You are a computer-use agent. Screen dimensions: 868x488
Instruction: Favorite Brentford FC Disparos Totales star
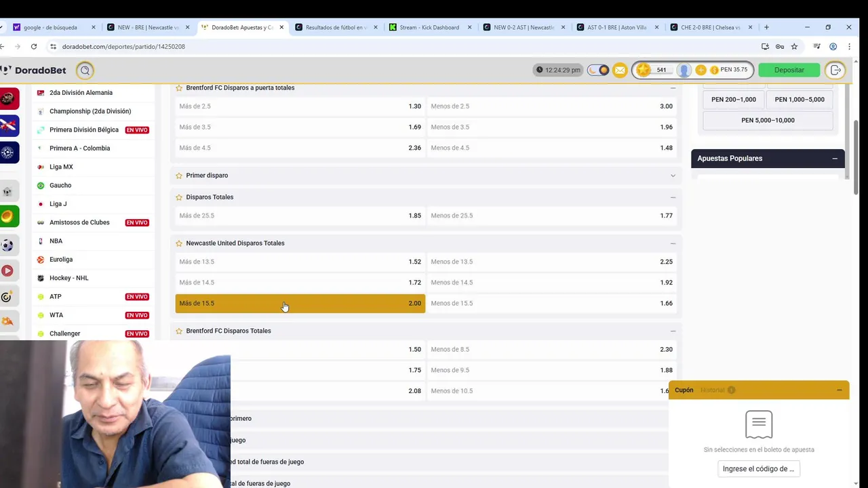[x=179, y=331]
